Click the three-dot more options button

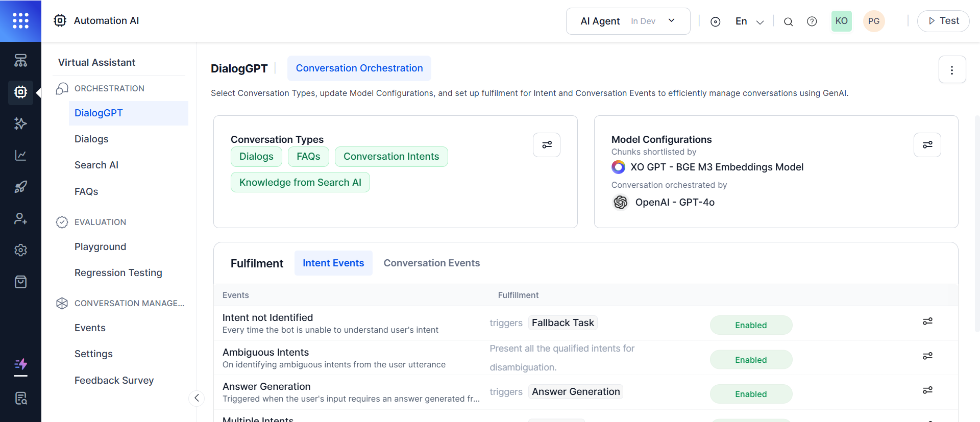pos(951,70)
